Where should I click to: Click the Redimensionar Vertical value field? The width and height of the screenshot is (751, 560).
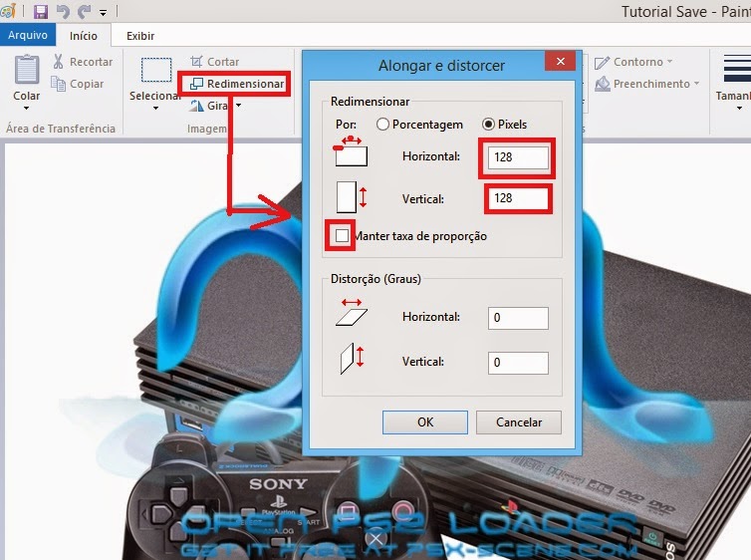[x=518, y=198]
